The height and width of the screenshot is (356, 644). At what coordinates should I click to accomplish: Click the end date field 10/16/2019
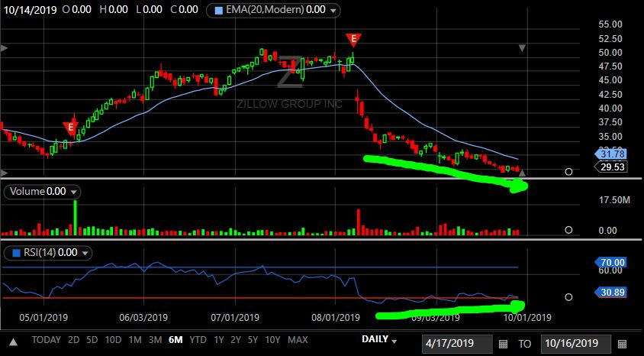(576, 344)
